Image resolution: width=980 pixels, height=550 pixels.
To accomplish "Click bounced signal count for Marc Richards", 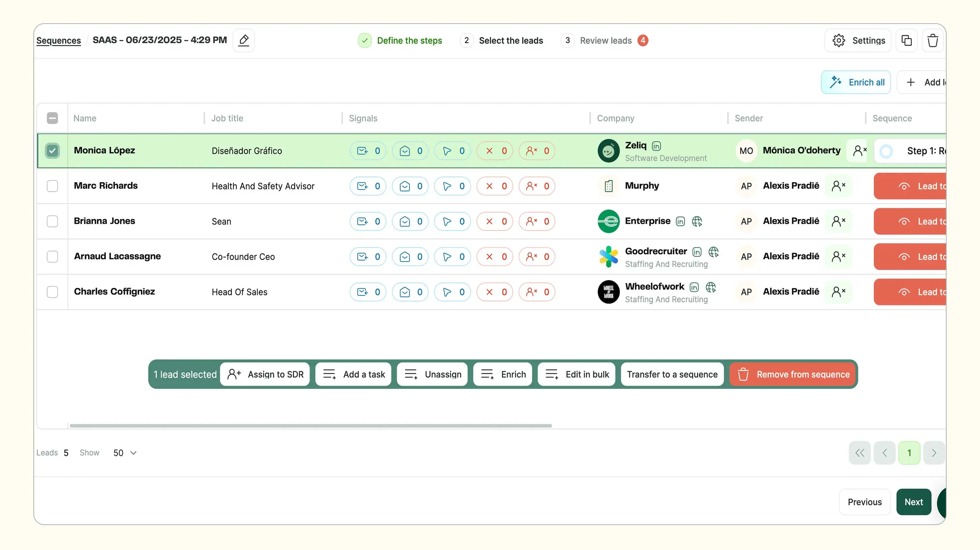I will point(495,186).
